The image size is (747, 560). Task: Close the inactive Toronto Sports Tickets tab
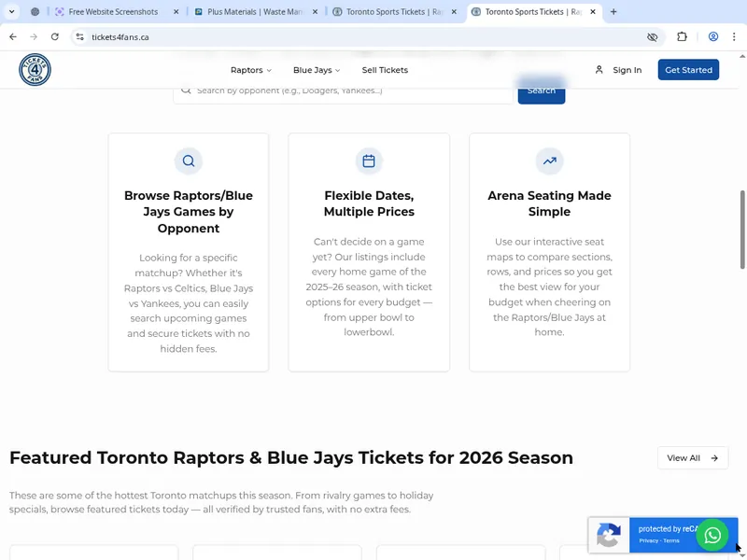tap(454, 12)
